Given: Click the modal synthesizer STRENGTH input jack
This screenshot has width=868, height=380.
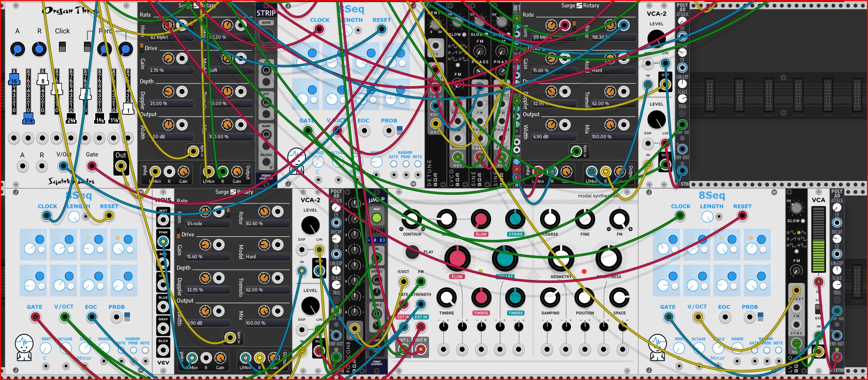Looking at the screenshot, I should 421,304.
